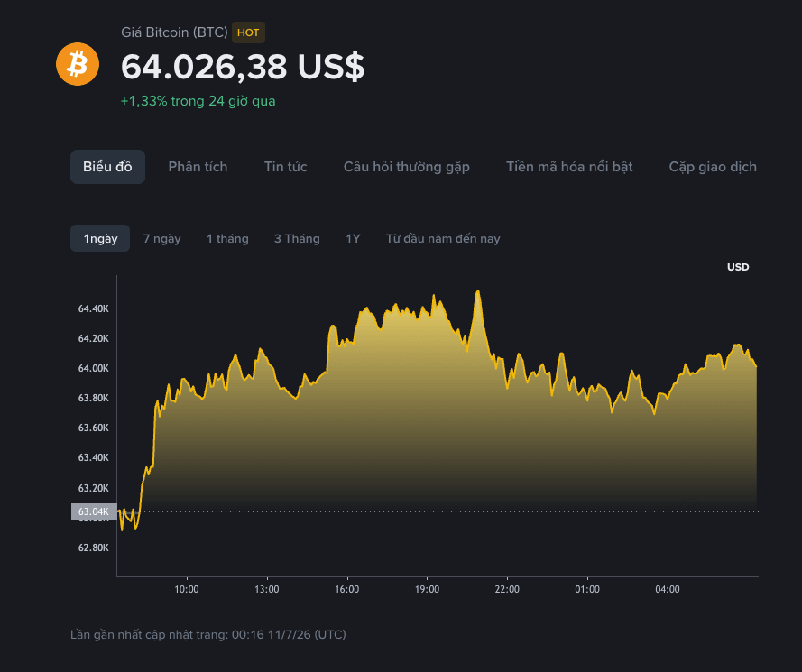Click the 63.60K y-axis label
This screenshot has width=802, height=672.
[x=93, y=428]
